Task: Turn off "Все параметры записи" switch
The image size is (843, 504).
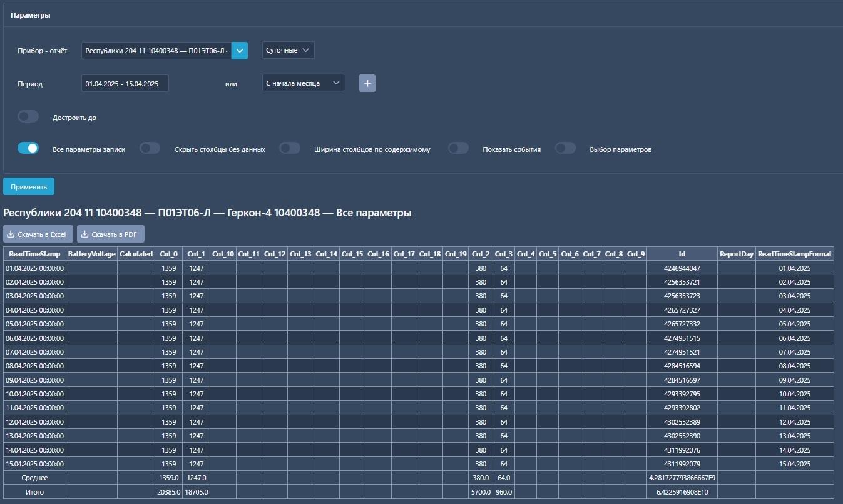Action: click(28, 149)
